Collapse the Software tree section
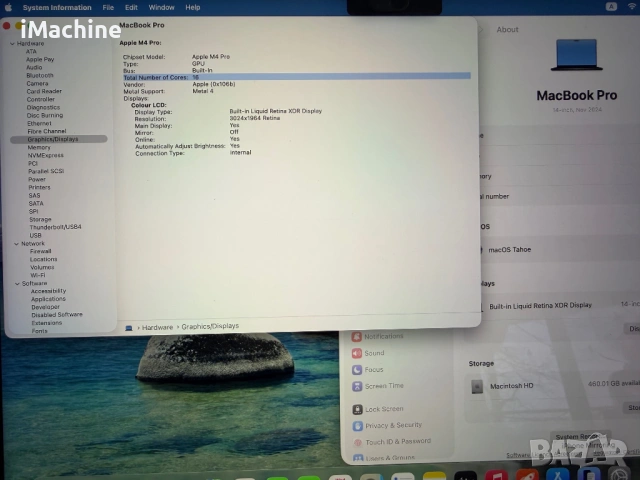This screenshot has width=640, height=480. click(16, 283)
